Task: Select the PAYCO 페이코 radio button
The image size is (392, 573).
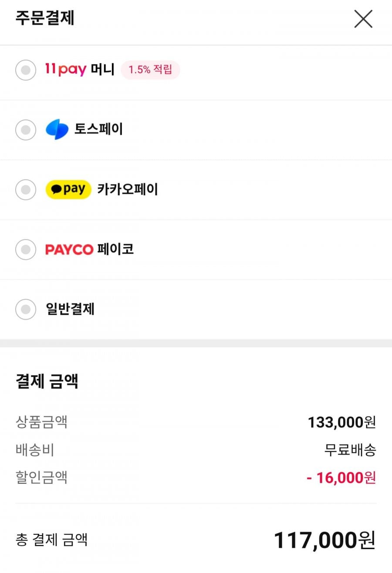Action: click(x=26, y=249)
